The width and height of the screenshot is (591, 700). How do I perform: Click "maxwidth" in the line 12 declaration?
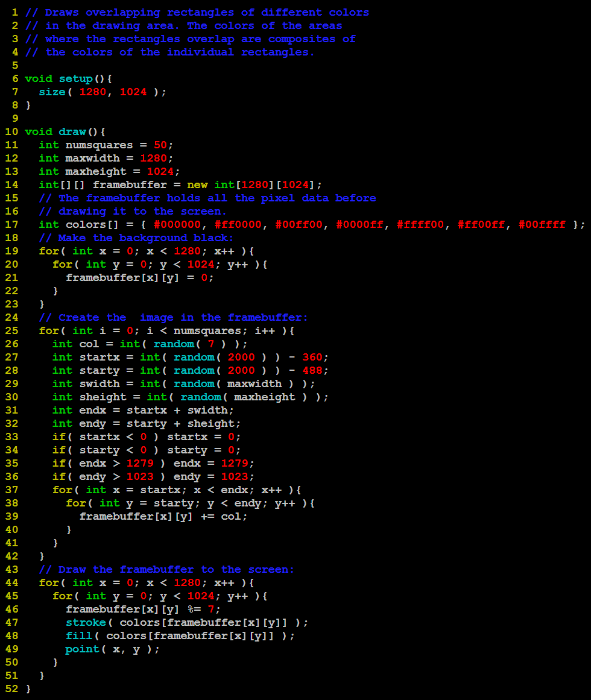coord(92,159)
